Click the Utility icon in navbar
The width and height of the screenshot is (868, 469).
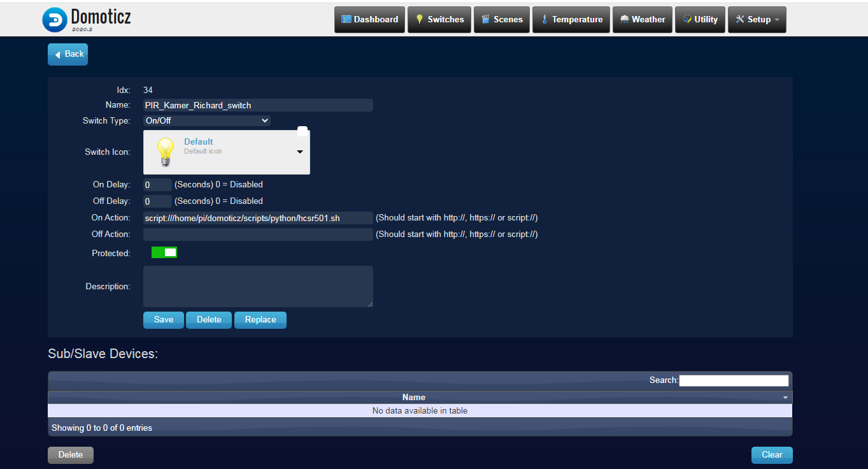pyautogui.click(x=687, y=20)
